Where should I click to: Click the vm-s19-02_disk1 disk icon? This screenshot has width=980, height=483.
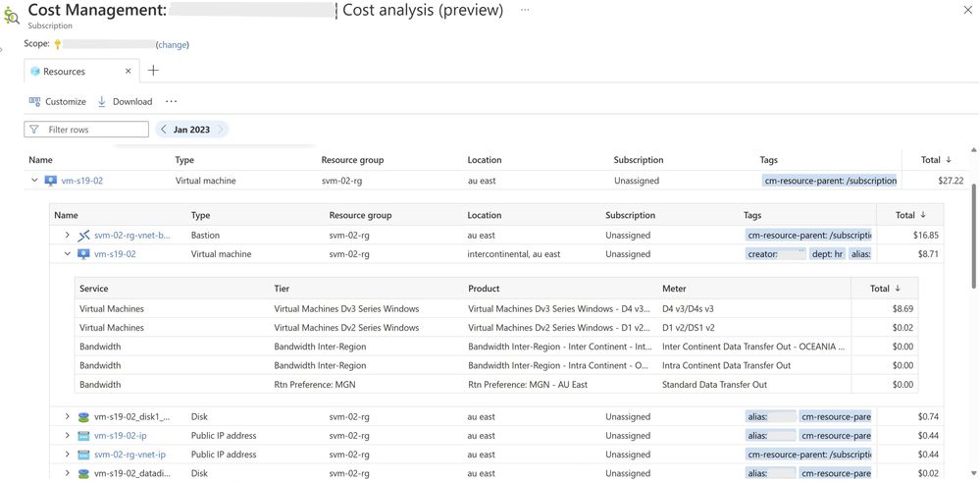coord(84,417)
